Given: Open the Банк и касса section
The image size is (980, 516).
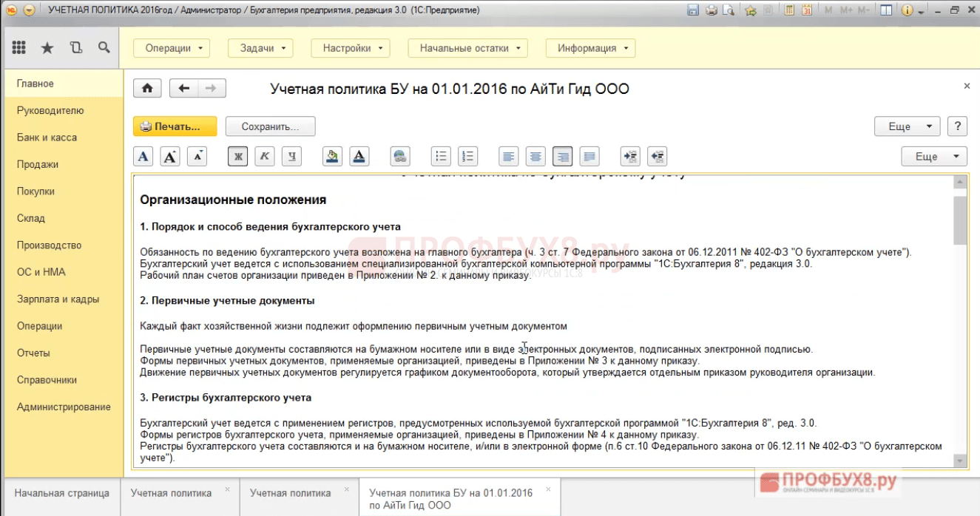Looking at the screenshot, I should pyautogui.click(x=62, y=138).
